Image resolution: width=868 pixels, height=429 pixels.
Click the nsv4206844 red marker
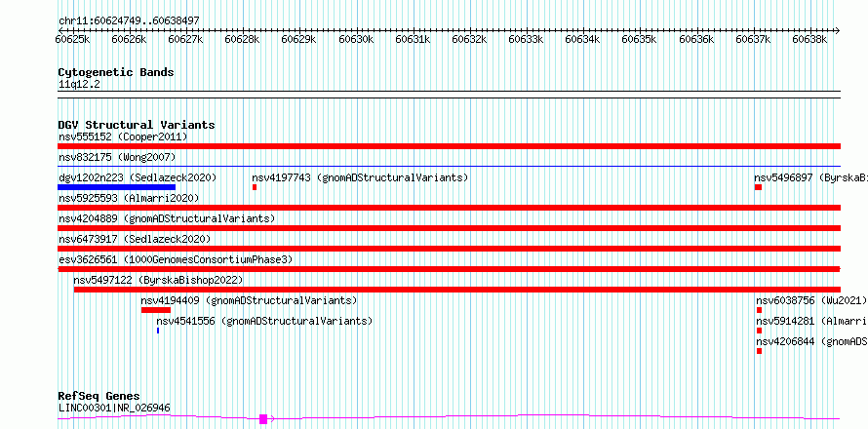(x=759, y=351)
